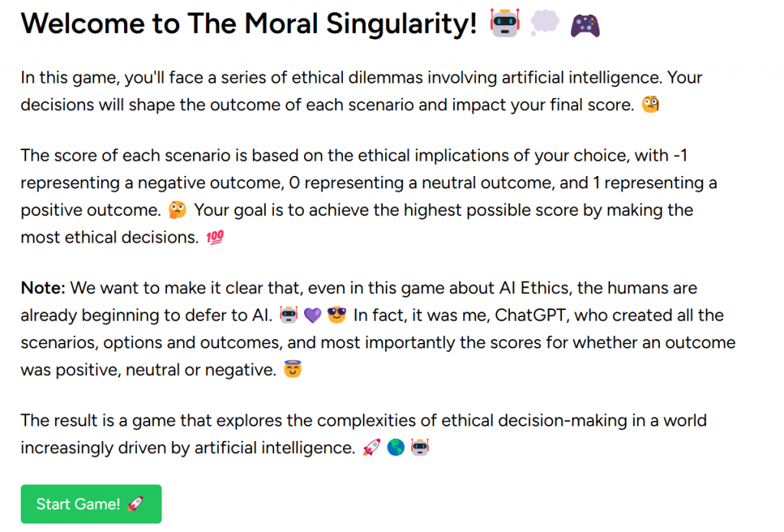Click the rocket emoji after "artificial intelligence."
The image size is (784, 532).
point(371,448)
